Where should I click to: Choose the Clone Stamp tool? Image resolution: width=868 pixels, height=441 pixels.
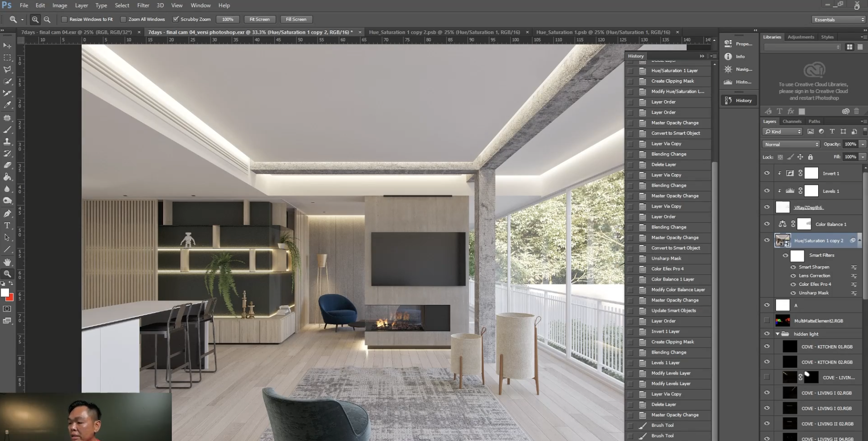click(7, 141)
